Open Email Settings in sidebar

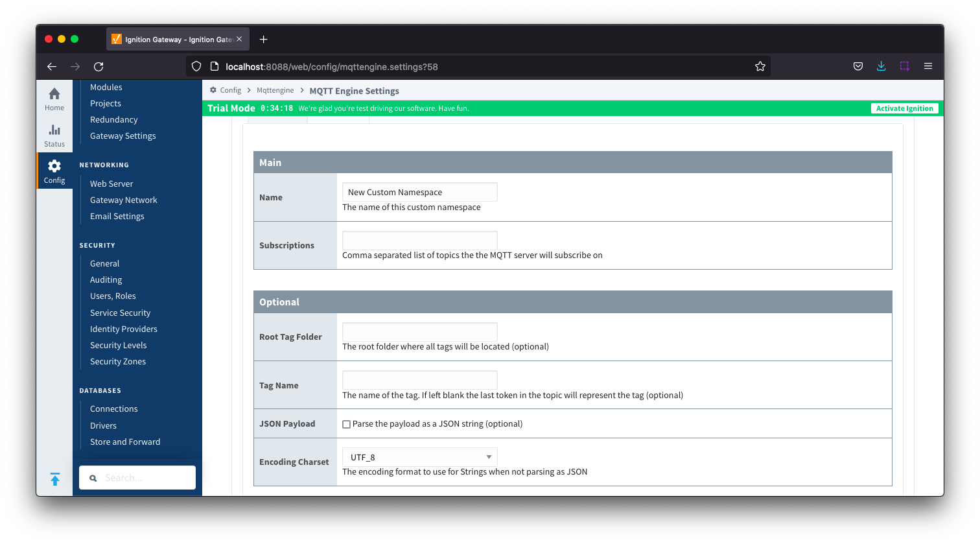[117, 216]
